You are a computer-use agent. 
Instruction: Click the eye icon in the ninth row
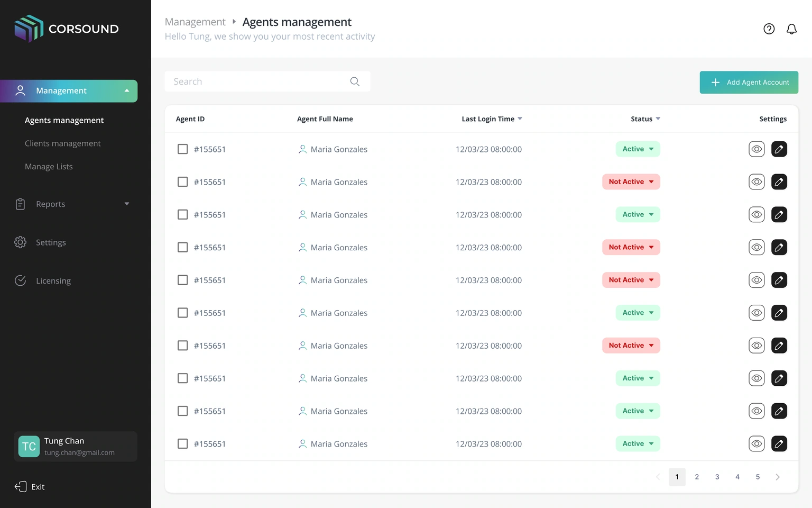[x=757, y=411]
